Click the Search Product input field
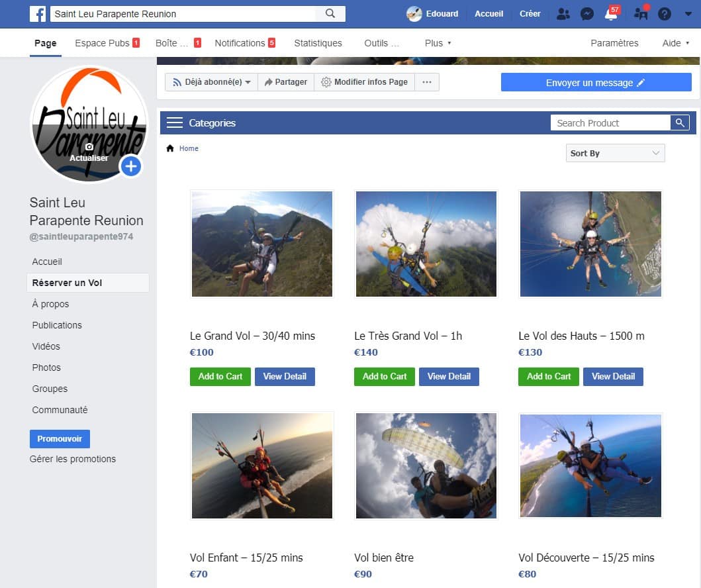Image resolution: width=701 pixels, height=588 pixels. 610,122
